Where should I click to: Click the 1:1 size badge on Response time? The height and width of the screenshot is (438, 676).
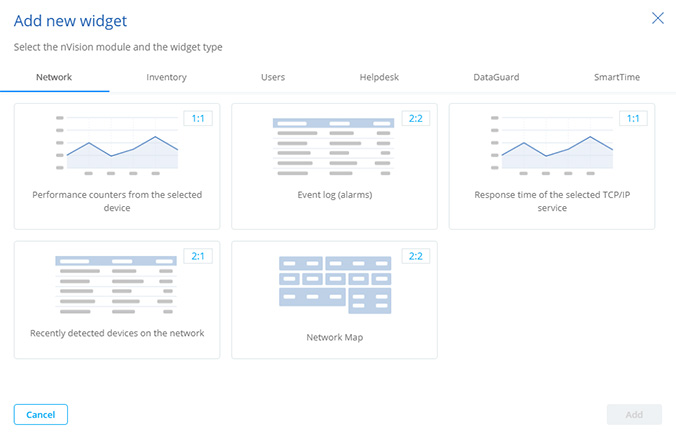click(x=633, y=119)
